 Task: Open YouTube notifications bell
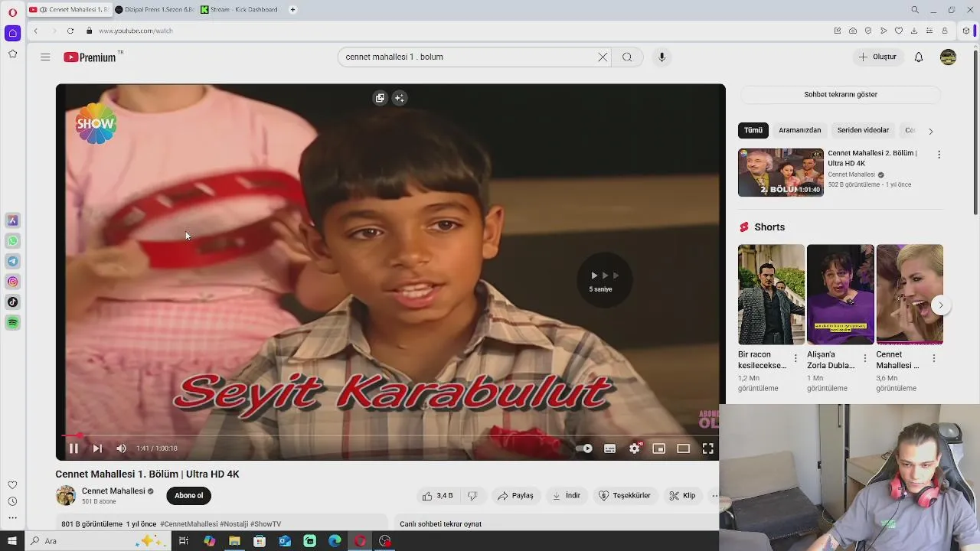click(919, 57)
